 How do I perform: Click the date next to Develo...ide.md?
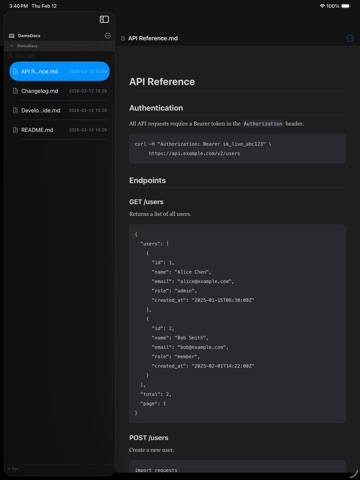[x=88, y=110]
